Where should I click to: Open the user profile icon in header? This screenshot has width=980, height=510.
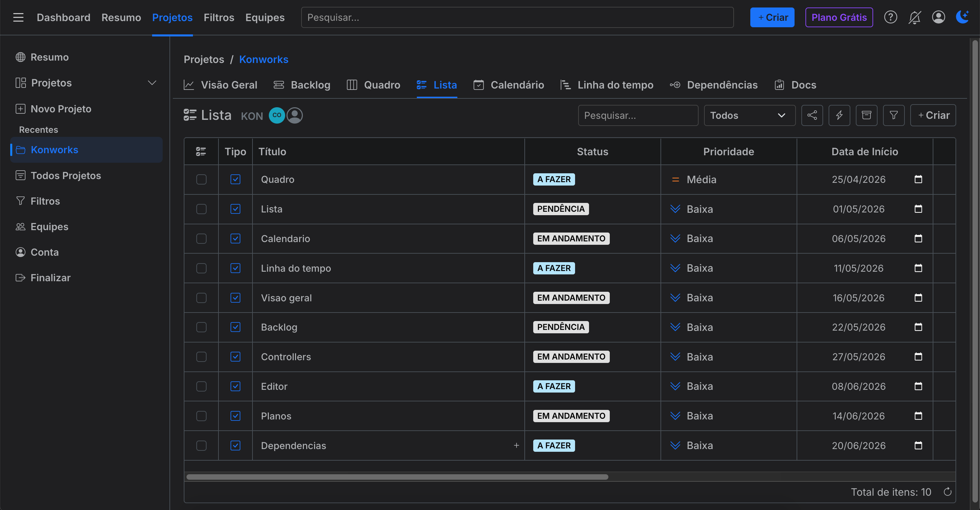(x=938, y=17)
